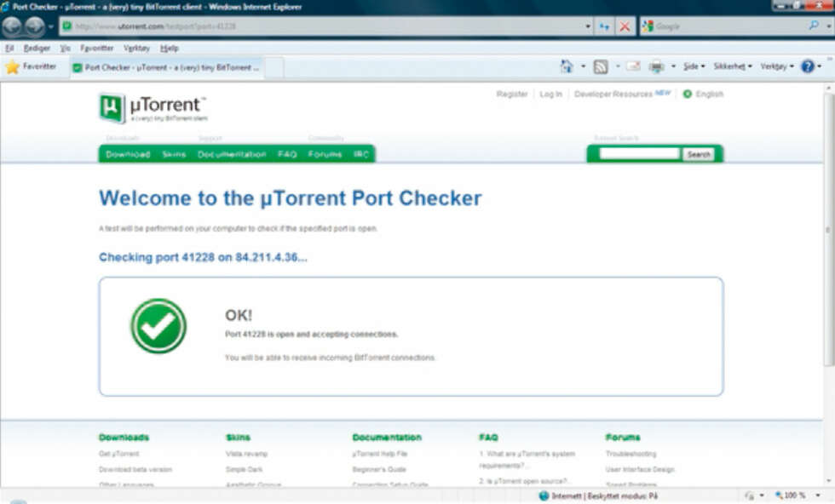Click the Search button

(x=699, y=154)
